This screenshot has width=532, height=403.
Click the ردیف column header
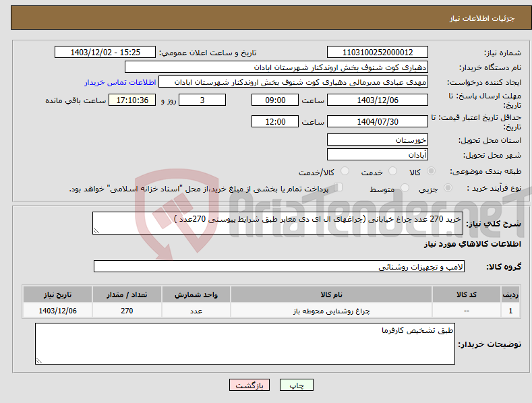point(510,294)
